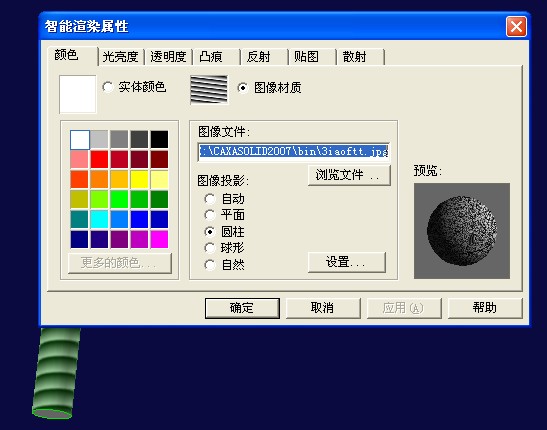The height and width of the screenshot is (430, 547).
Task: Pick the orange-red palette swatch
Action: coord(80,180)
